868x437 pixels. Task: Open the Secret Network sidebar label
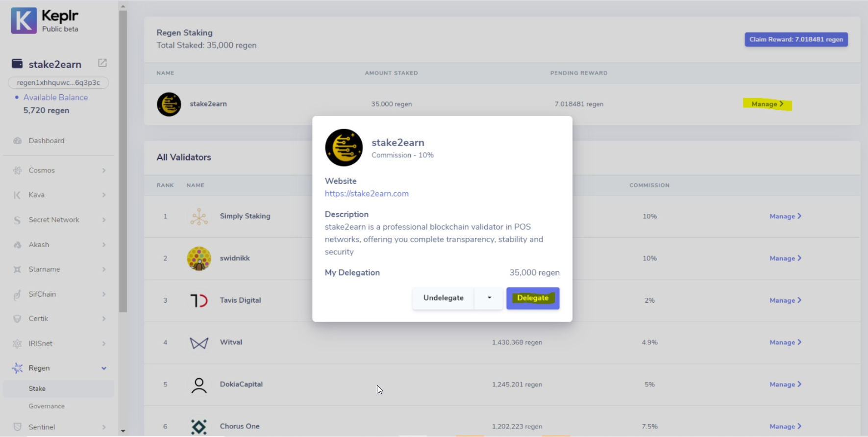pos(54,220)
